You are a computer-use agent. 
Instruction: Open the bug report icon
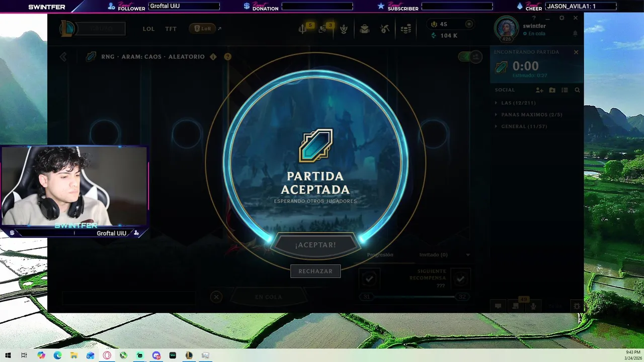[577, 306]
